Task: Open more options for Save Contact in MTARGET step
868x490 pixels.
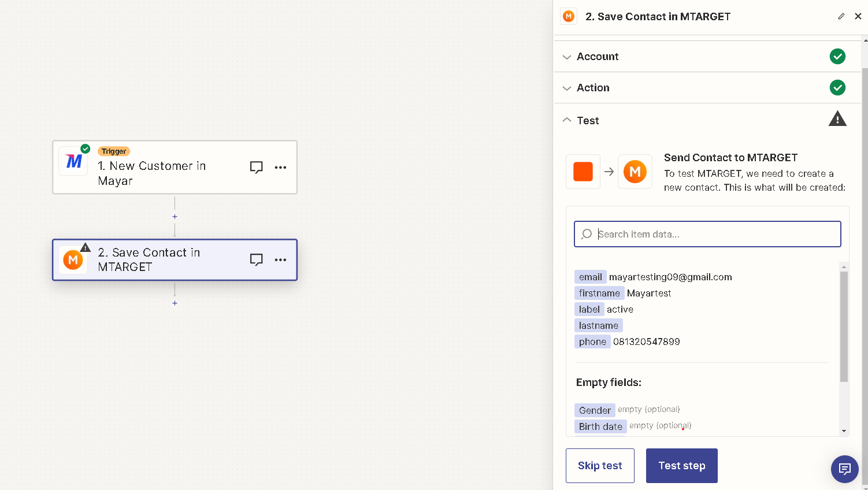Action: point(280,259)
